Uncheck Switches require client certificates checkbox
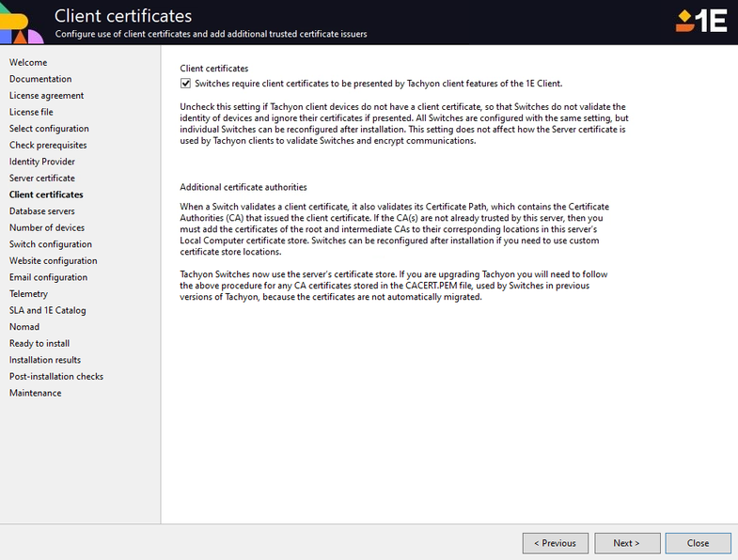 [x=185, y=84]
